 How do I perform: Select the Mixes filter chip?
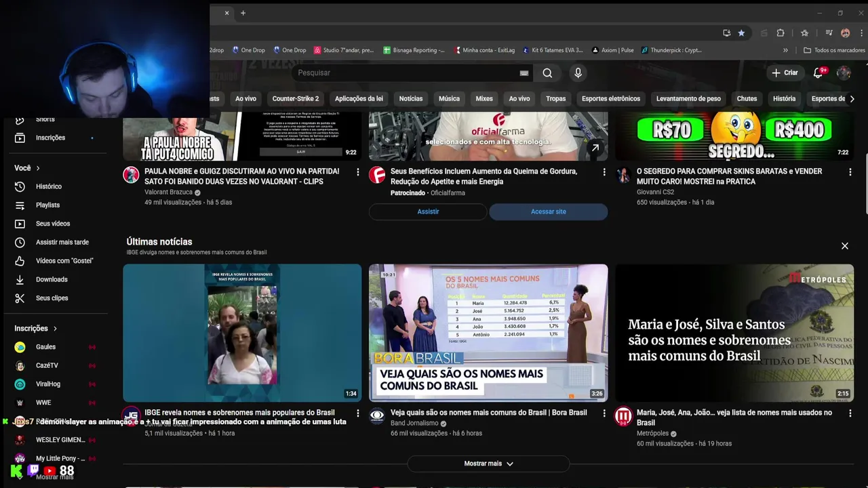click(484, 99)
